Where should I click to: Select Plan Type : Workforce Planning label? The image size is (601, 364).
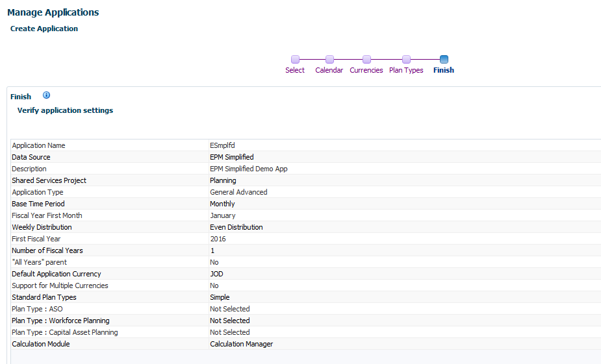tap(60, 321)
